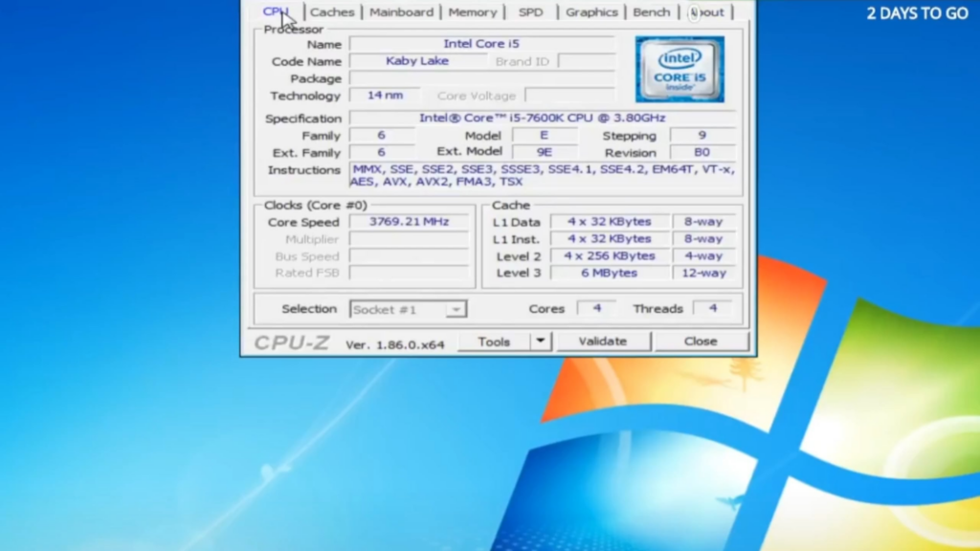Click the Level 2 4-way value
980x551 pixels.
point(703,255)
